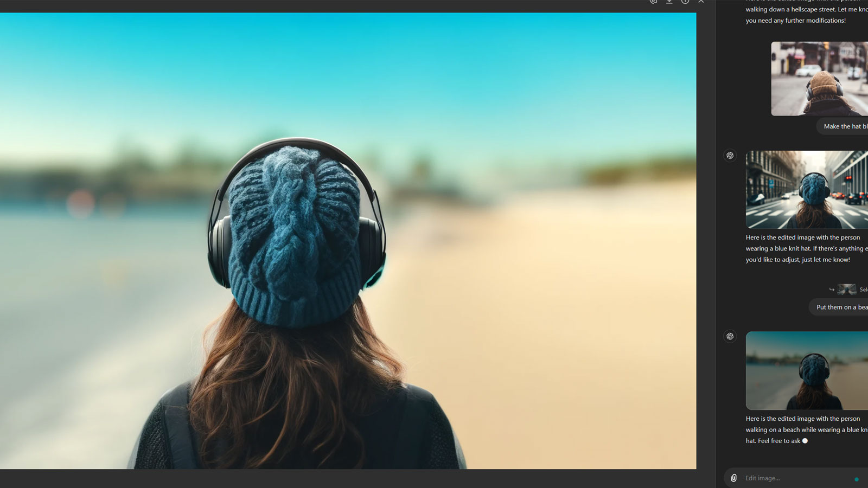Download the generated beach image

[x=669, y=2]
